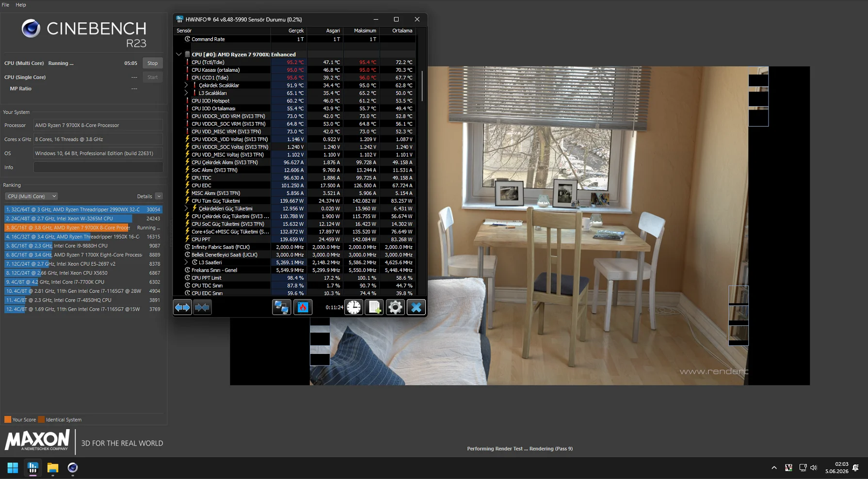
Task: Click the HWiNFO title bar app icon
Action: point(180,19)
